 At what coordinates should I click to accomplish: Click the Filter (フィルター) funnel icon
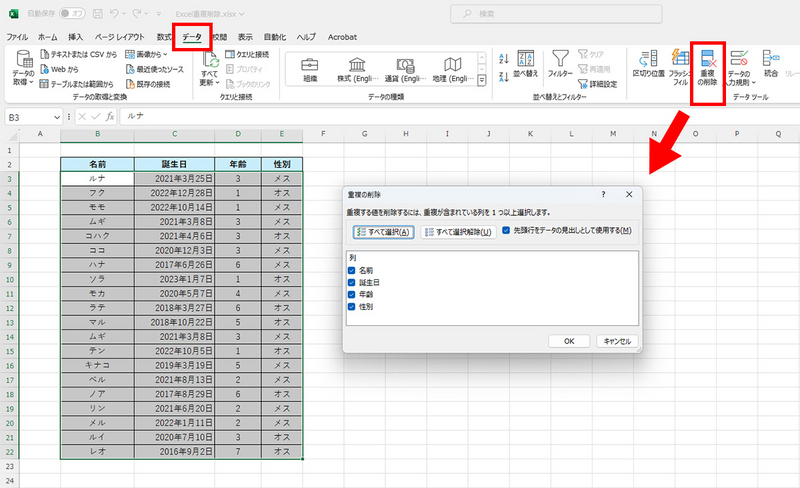point(560,63)
